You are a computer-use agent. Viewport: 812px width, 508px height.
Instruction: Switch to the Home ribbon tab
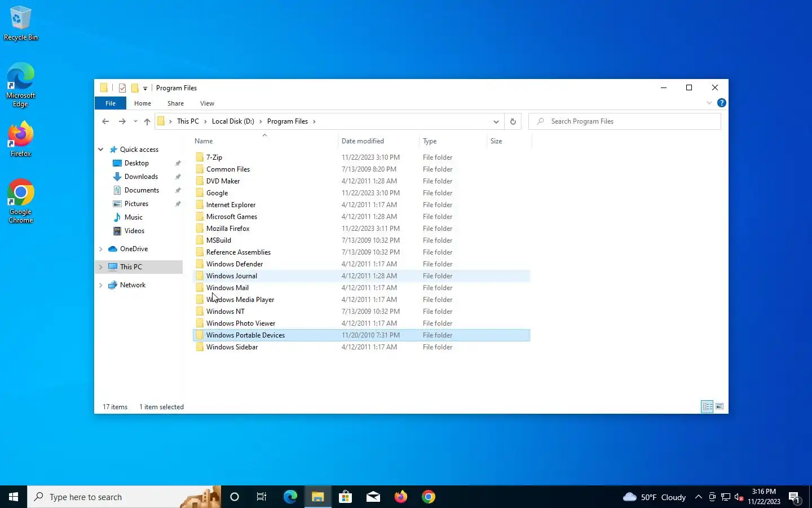[x=143, y=103]
